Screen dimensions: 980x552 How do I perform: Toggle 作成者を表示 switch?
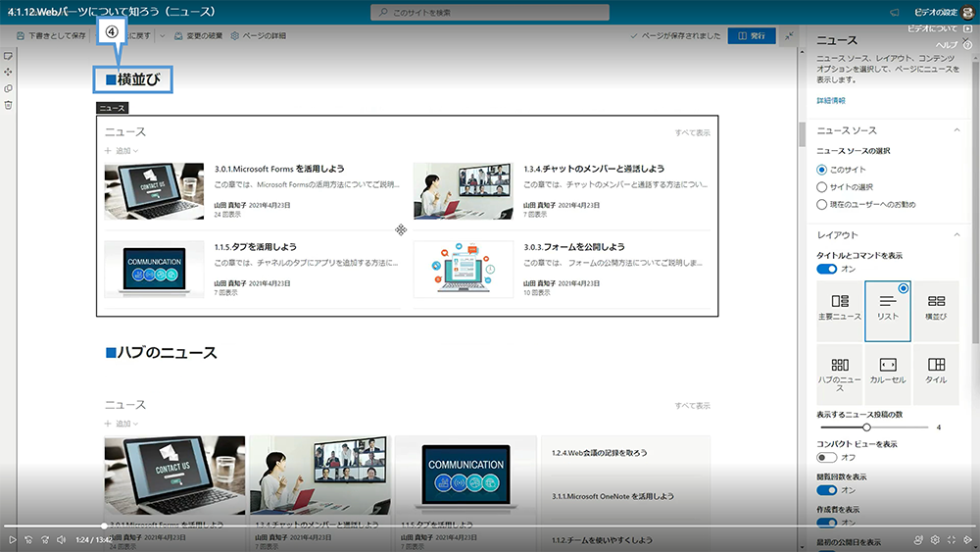coord(827,522)
